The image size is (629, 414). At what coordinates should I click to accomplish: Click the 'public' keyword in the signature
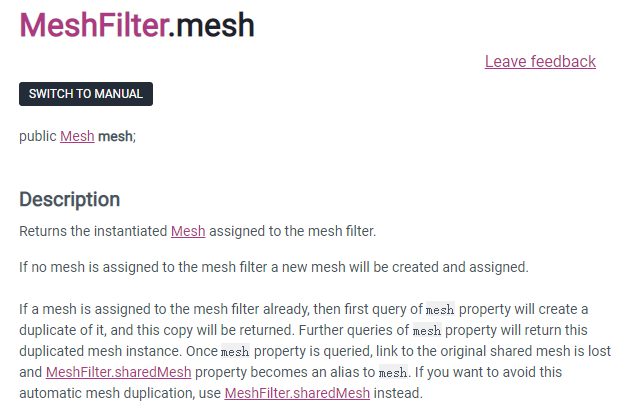[x=38, y=136]
